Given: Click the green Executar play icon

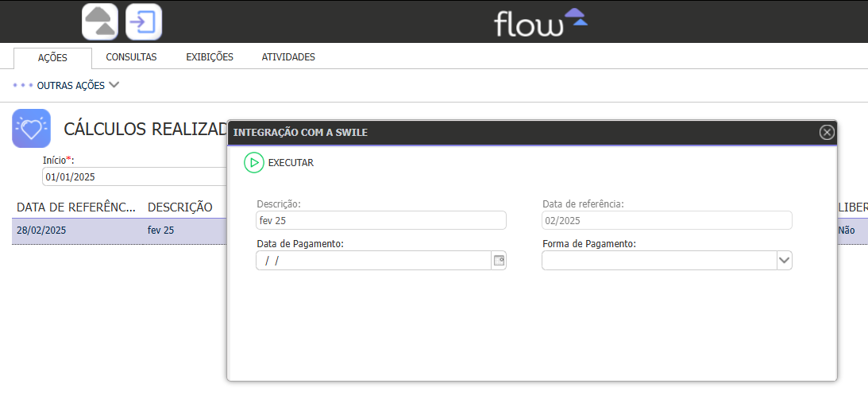Looking at the screenshot, I should (253, 163).
